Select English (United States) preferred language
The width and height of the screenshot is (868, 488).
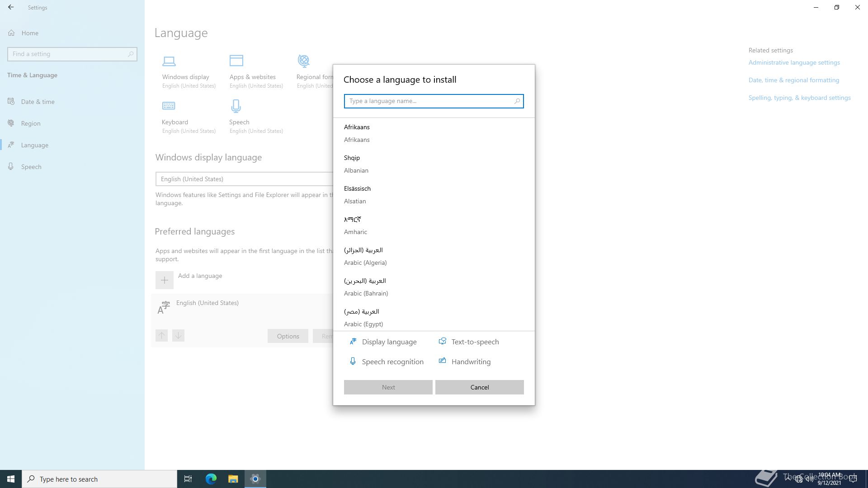click(x=242, y=308)
